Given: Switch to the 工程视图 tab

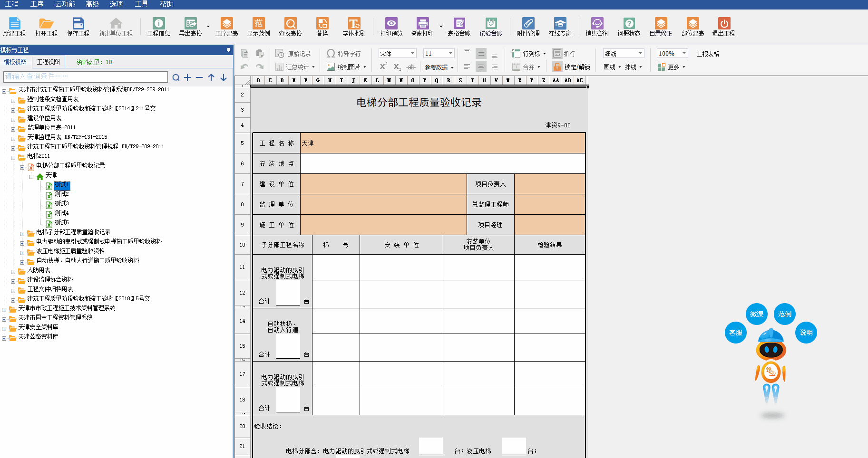Looking at the screenshot, I should (x=49, y=62).
